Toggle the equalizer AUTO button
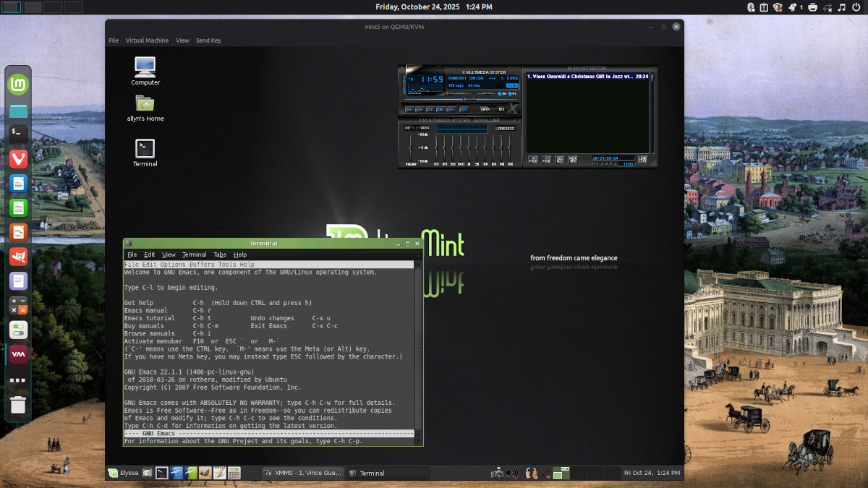 point(425,128)
